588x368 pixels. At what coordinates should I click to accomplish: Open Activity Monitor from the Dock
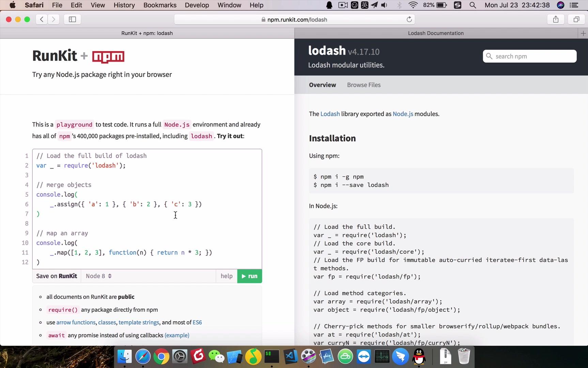pos(382,357)
